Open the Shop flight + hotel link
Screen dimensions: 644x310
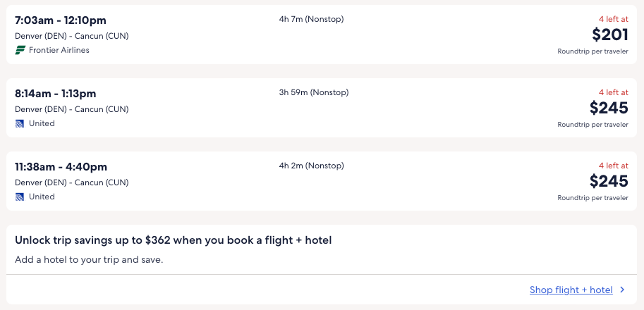click(571, 290)
